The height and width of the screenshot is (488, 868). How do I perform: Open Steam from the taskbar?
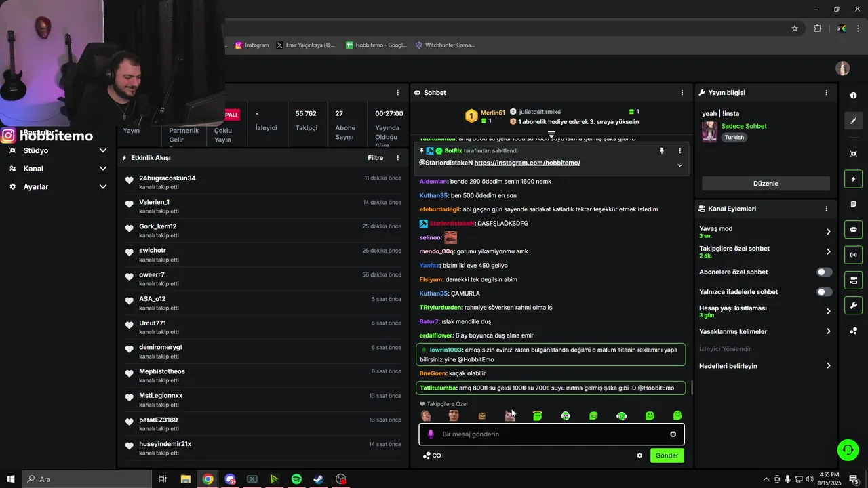[x=318, y=479]
